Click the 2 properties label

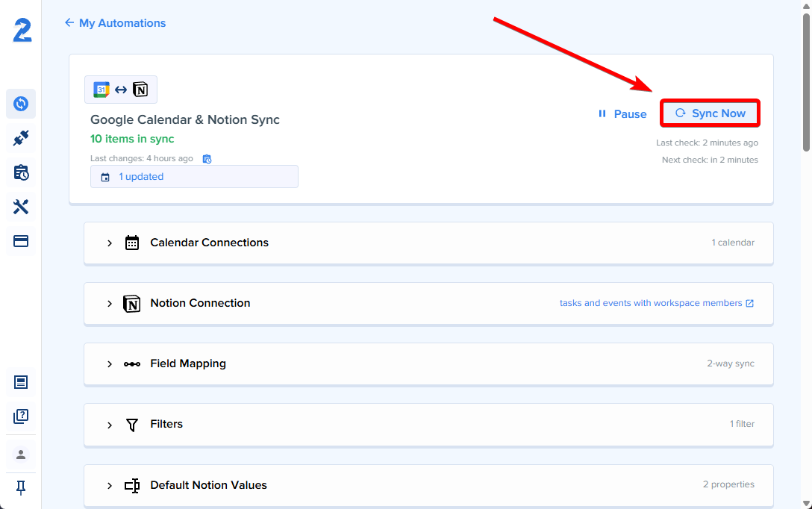coord(728,484)
